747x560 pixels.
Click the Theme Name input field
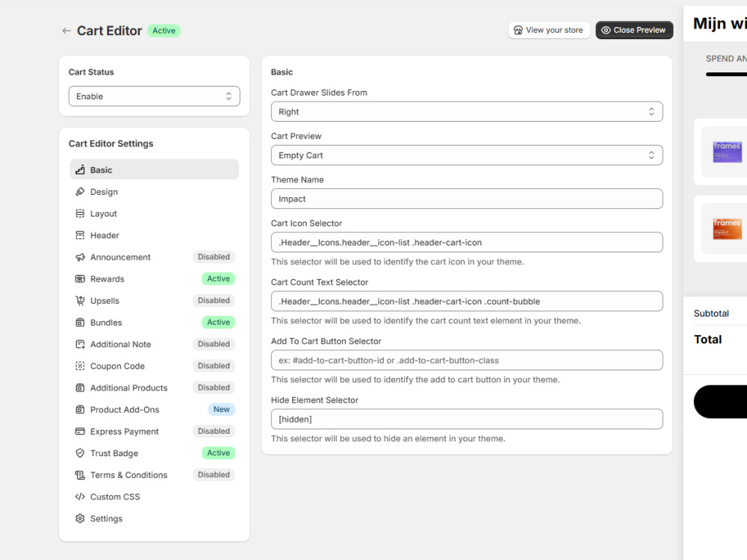[x=467, y=199]
